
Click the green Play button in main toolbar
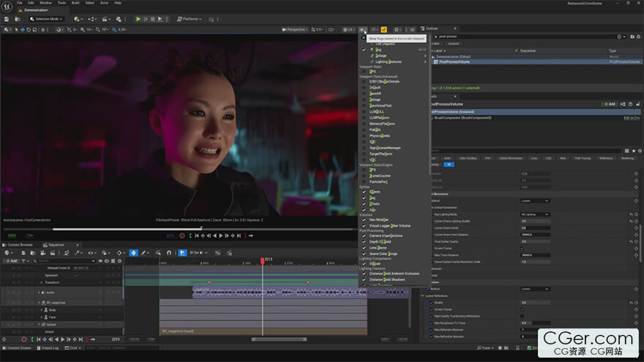point(138,19)
